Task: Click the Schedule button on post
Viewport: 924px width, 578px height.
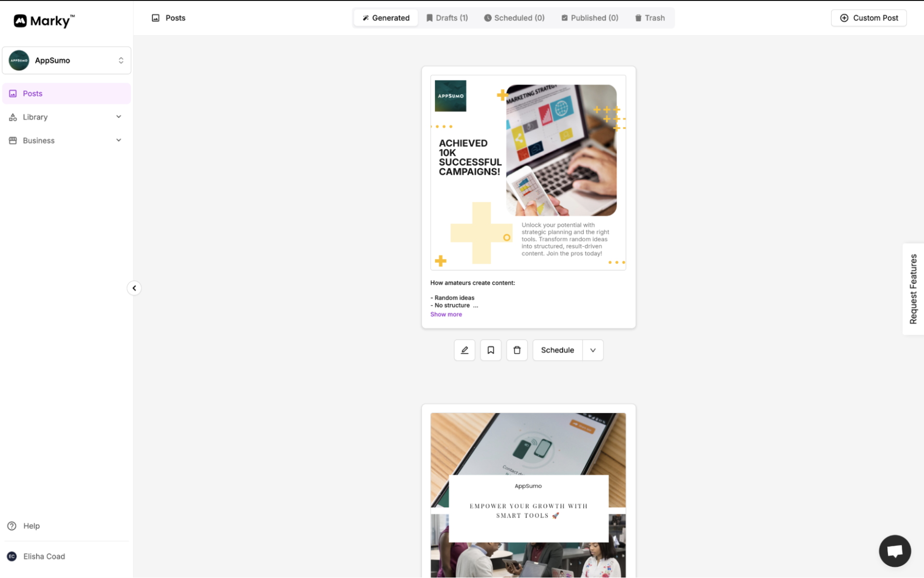Action: 557,350
